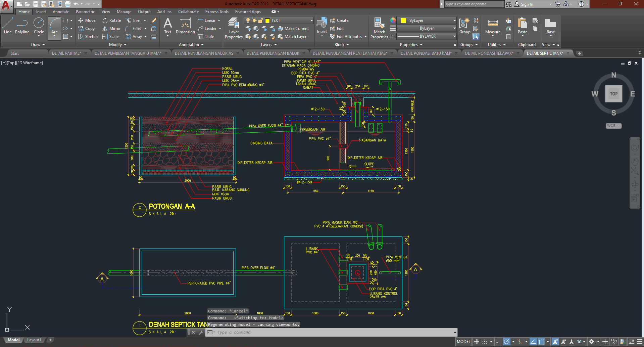
Task: Choose the Dimension annotation tool
Action: coord(185,26)
